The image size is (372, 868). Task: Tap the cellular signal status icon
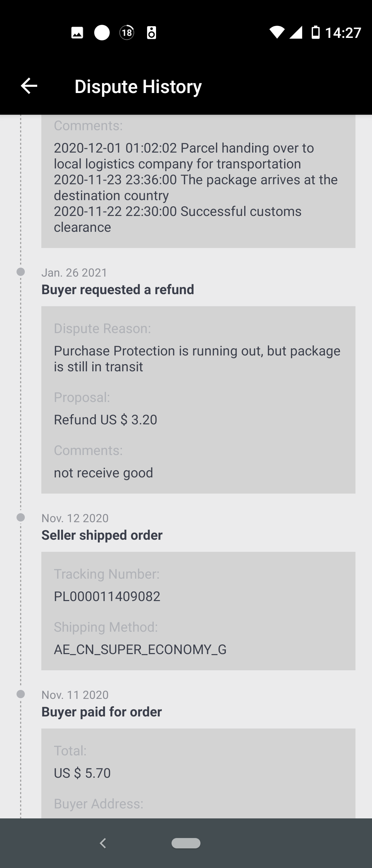[296, 33]
